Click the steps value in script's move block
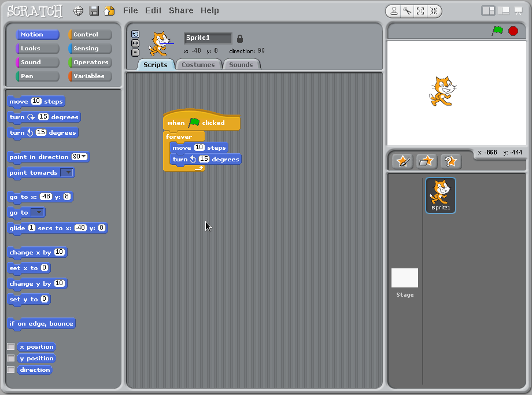 [199, 147]
